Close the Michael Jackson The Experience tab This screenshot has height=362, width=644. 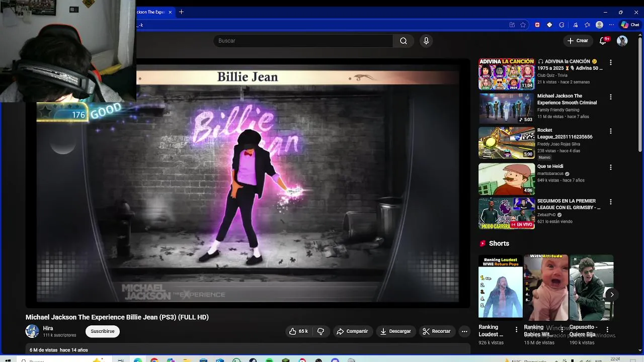tap(170, 12)
